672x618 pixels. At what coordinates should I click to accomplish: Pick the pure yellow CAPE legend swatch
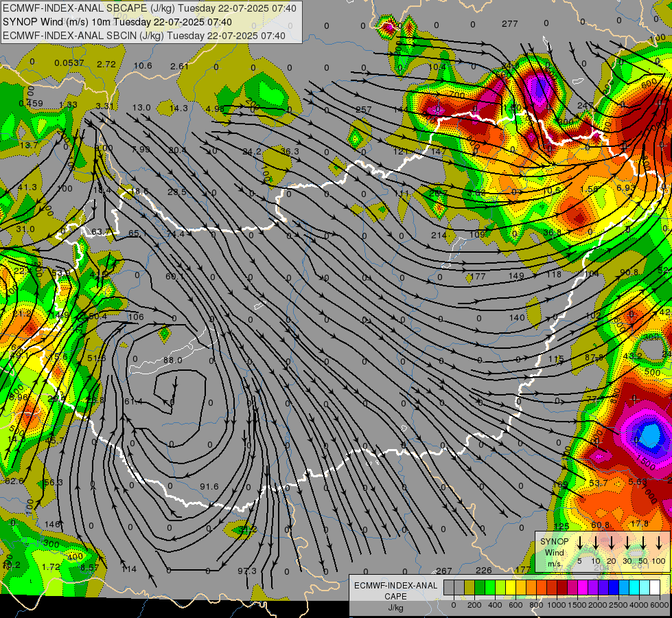511,588
